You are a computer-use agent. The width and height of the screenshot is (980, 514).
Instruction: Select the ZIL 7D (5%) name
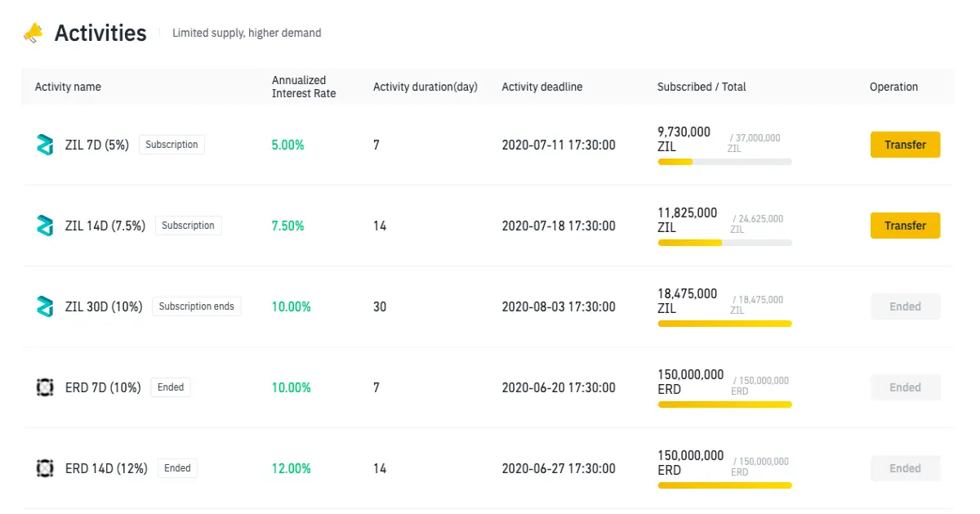(97, 145)
